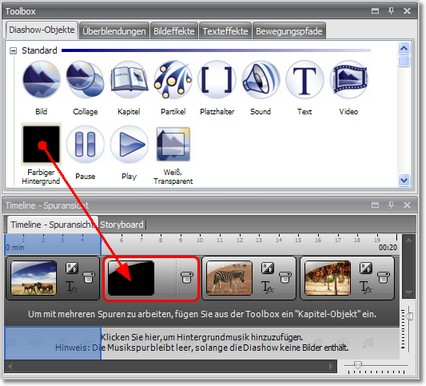The height and width of the screenshot is (386, 426).
Task: Click text effect icon on autumn trees clip
Action: pos(366,287)
